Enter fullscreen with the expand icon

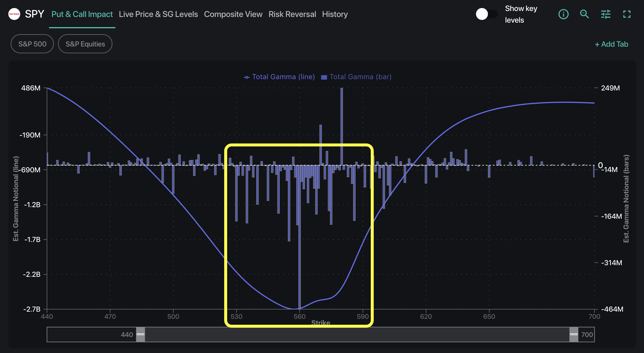point(627,14)
